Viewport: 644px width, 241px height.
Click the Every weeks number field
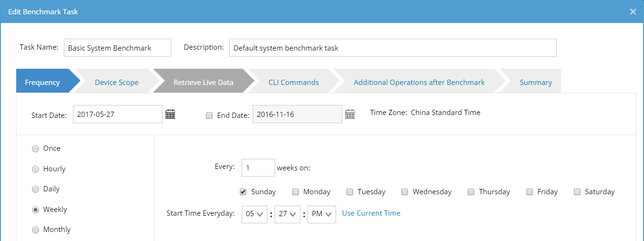click(x=258, y=168)
